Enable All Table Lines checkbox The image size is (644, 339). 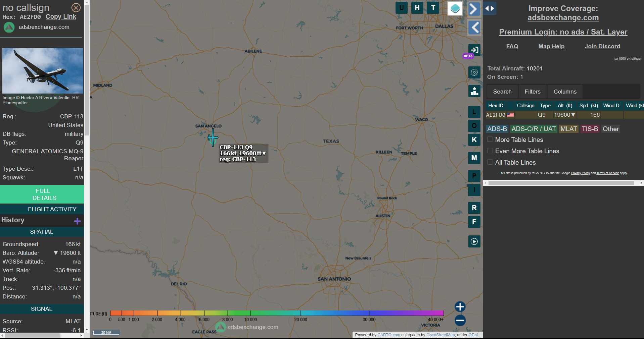pos(490,162)
